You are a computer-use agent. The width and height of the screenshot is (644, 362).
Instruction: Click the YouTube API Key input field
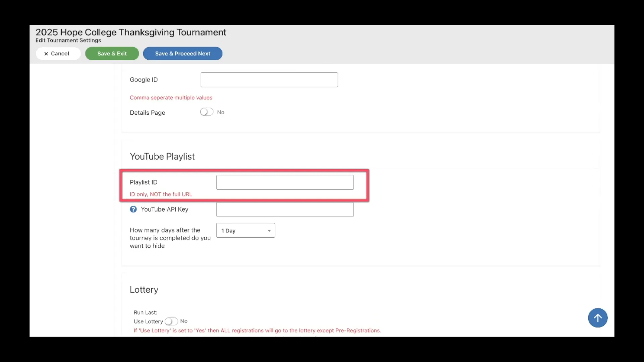point(285,209)
